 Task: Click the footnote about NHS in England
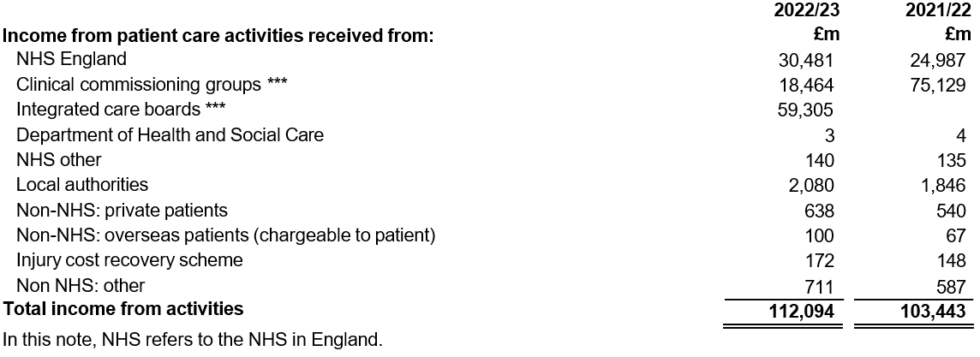click(x=193, y=340)
